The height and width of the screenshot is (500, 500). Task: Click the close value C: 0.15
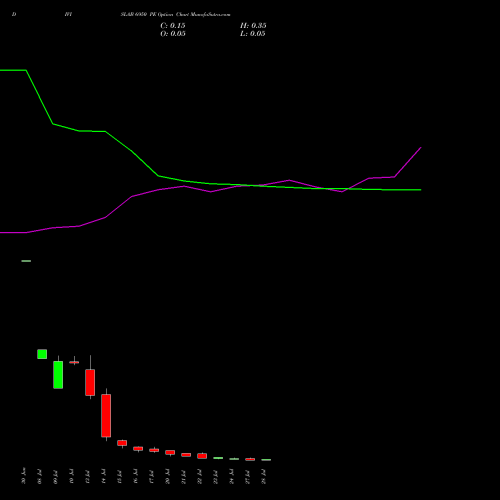[x=173, y=26]
